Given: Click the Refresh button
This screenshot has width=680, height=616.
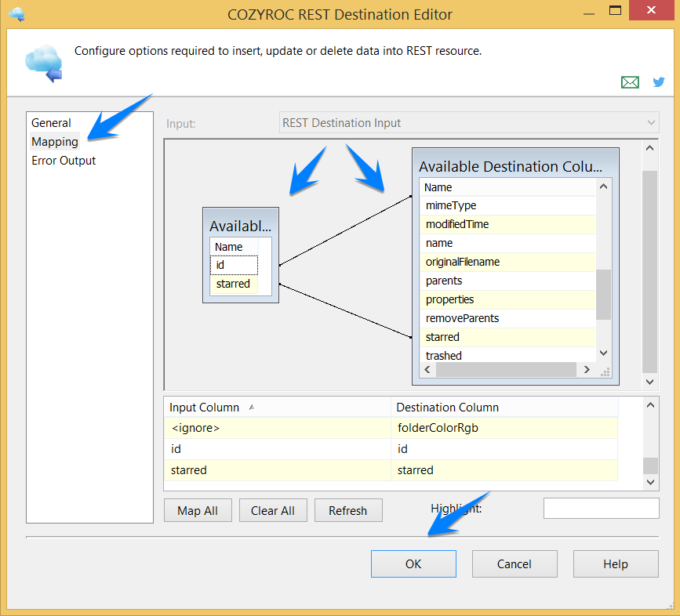Looking at the screenshot, I should pos(347,510).
